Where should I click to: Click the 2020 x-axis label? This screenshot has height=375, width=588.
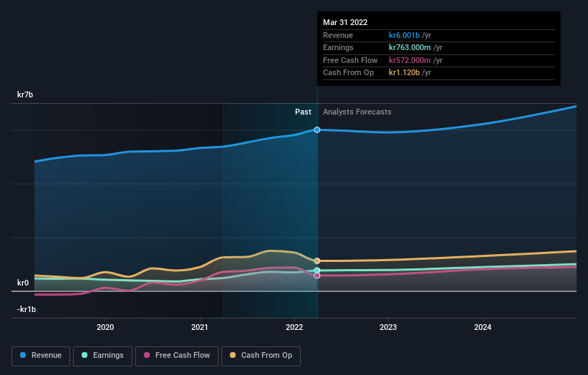tap(105, 327)
